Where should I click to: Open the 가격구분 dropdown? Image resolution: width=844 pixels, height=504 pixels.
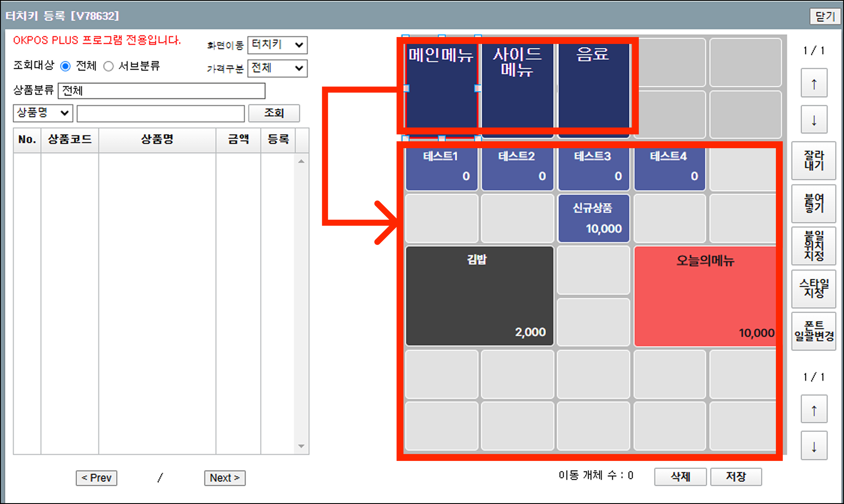coord(277,68)
